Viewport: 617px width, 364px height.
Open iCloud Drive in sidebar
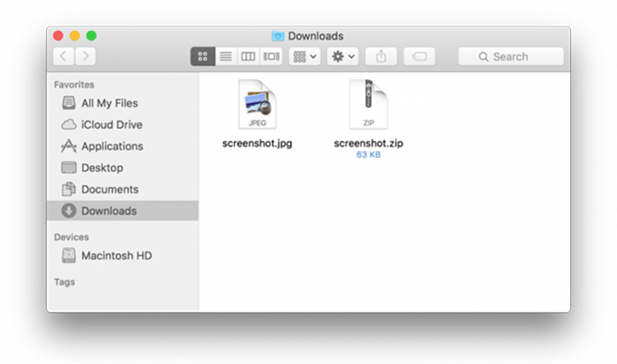(x=122, y=124)
